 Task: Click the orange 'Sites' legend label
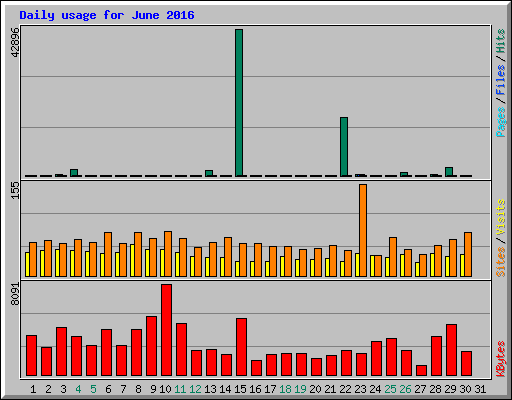point(501,262)
